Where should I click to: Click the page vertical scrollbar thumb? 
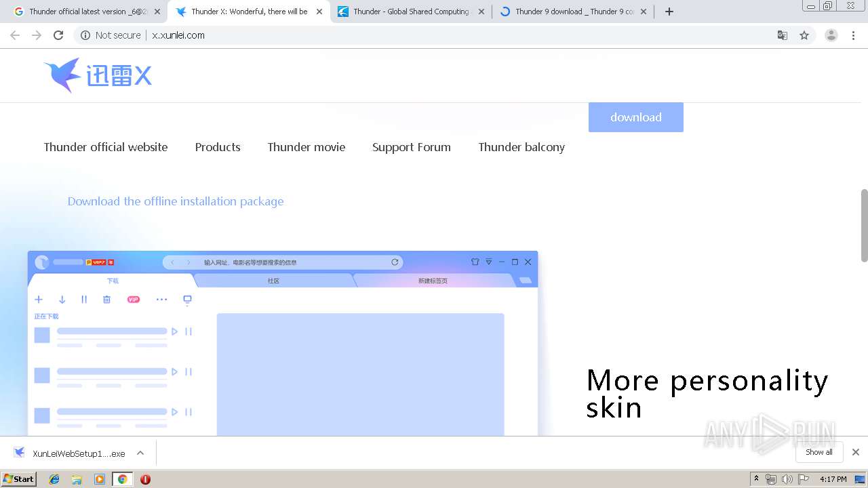click(864, 225)
